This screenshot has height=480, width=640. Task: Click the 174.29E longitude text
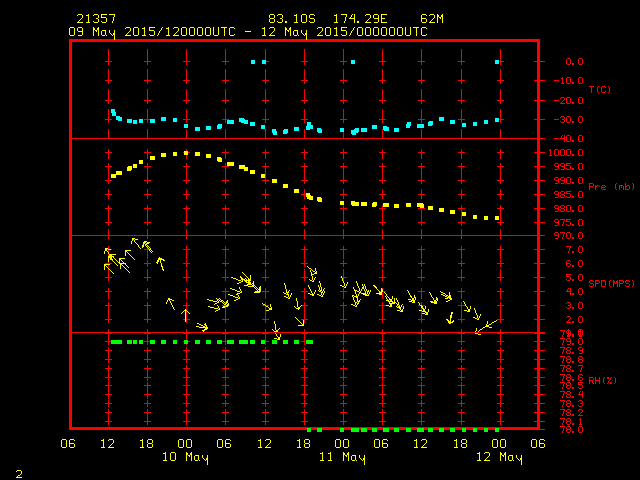coord(360,19)
